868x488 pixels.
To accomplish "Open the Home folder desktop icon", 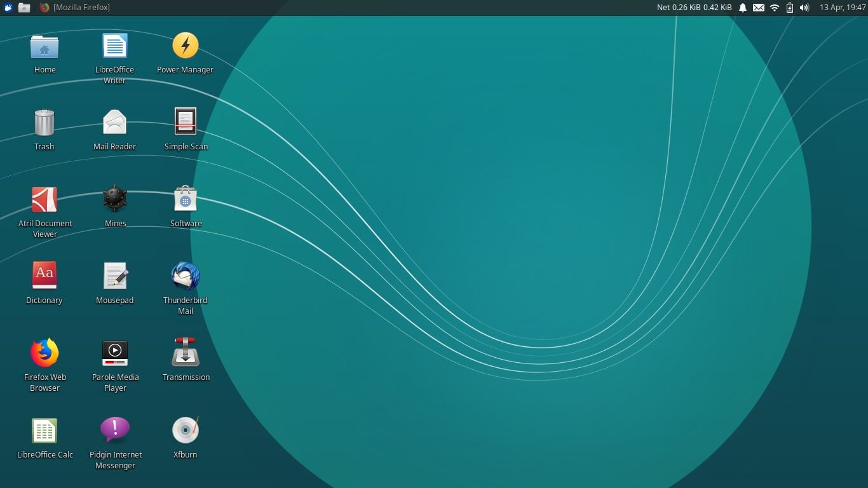I will point(44,47).
